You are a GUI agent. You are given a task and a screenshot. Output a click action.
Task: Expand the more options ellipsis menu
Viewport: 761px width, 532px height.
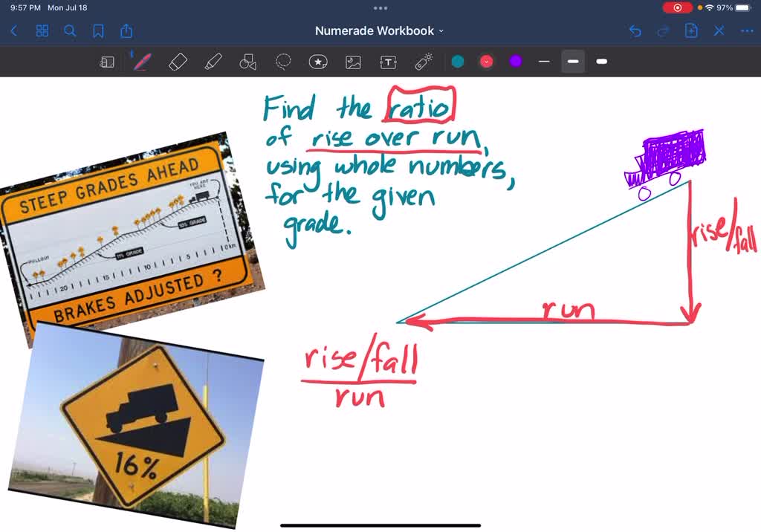747,30
